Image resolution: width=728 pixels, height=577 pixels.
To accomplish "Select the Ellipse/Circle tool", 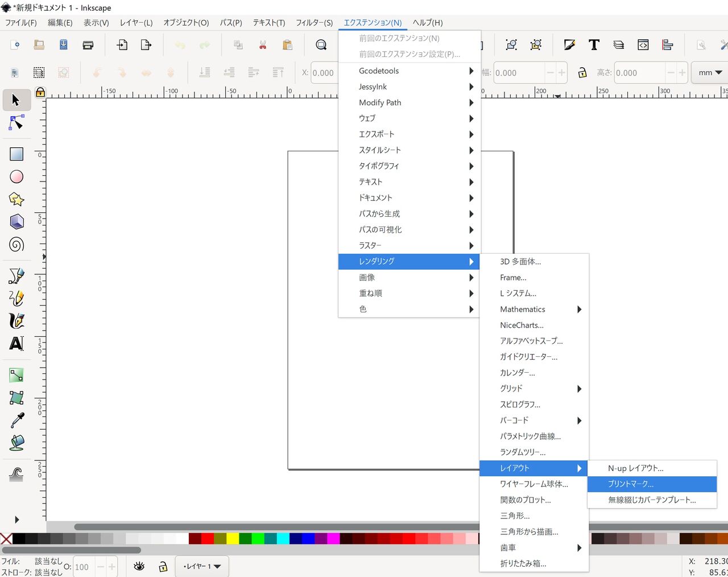I will (x=16, y=176).
